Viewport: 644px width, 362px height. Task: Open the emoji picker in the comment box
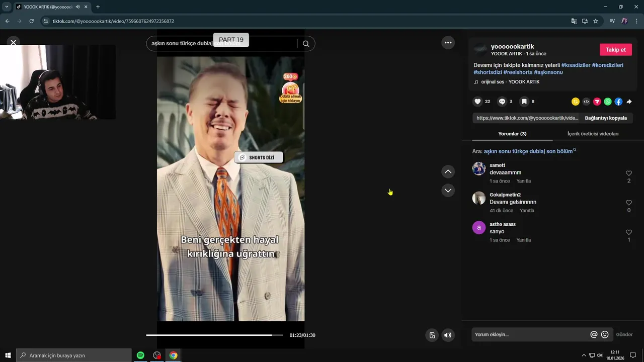605,334
